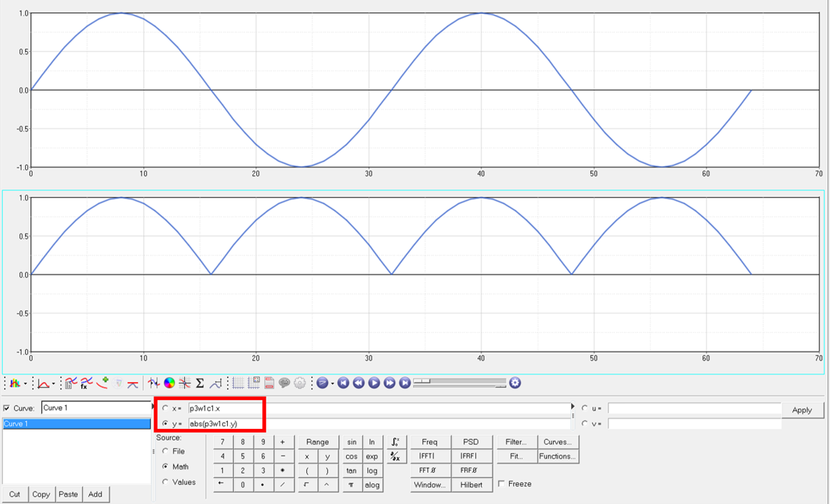Toggle the dotted grid icon
The width and height of the screenshot is (830, 504).
(x=238, y=383)
